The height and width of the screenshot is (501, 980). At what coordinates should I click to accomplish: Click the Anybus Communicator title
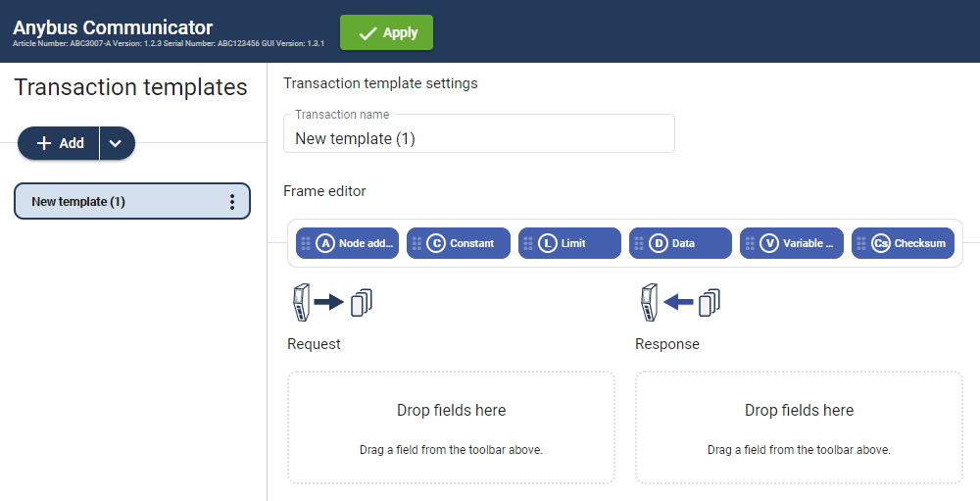coord(113,26)
